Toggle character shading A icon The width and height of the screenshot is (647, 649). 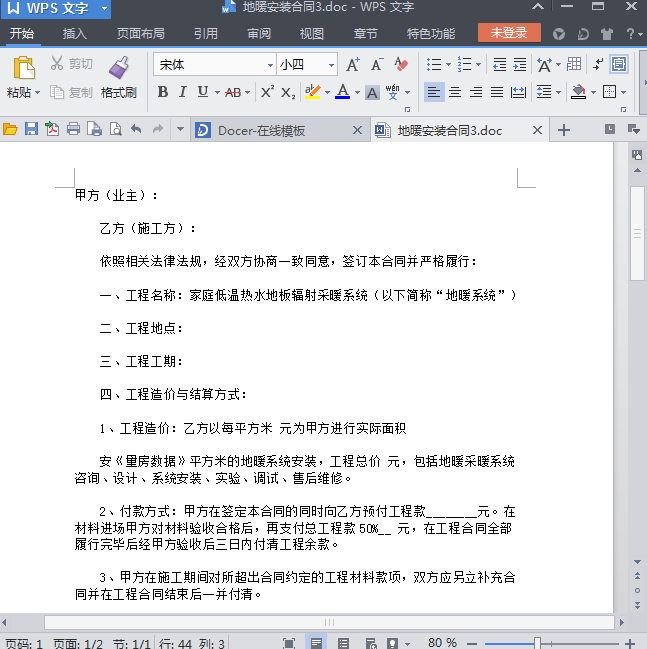point(372,93)
